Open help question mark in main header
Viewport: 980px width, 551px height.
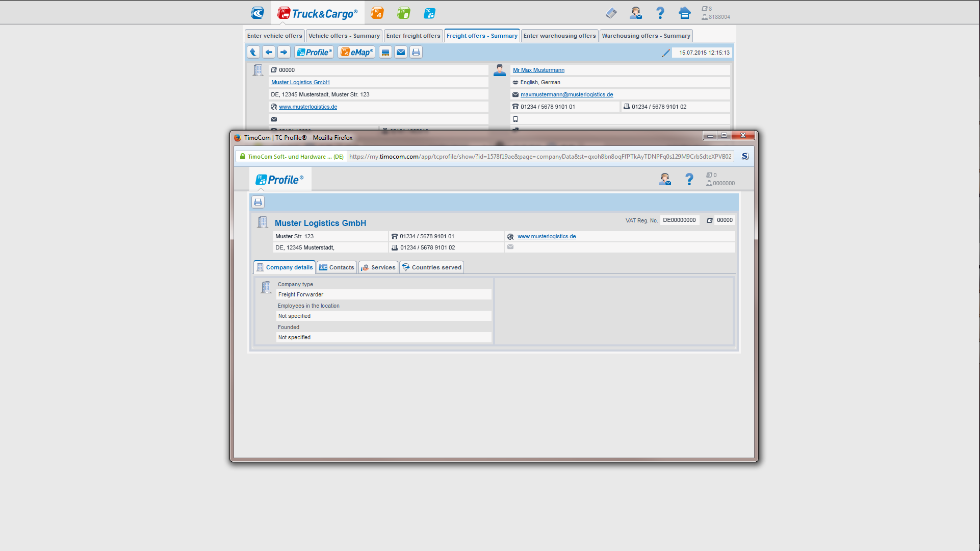(x=660, y=13)
